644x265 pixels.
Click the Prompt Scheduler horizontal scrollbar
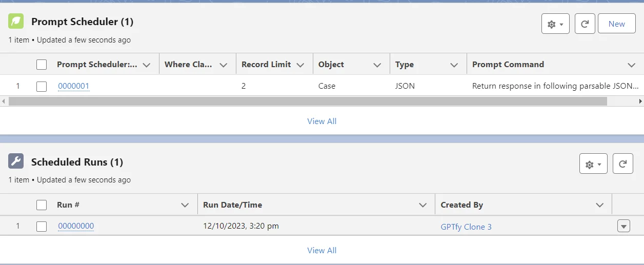308,101
